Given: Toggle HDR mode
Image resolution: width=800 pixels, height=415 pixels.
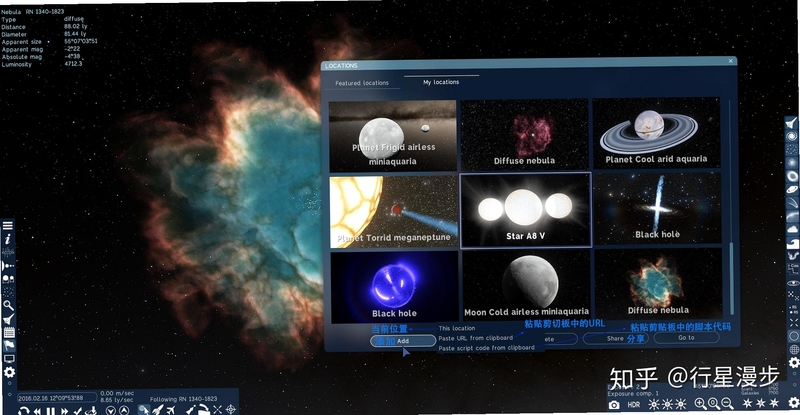Looking at the screenshot, I should [633, 404].
